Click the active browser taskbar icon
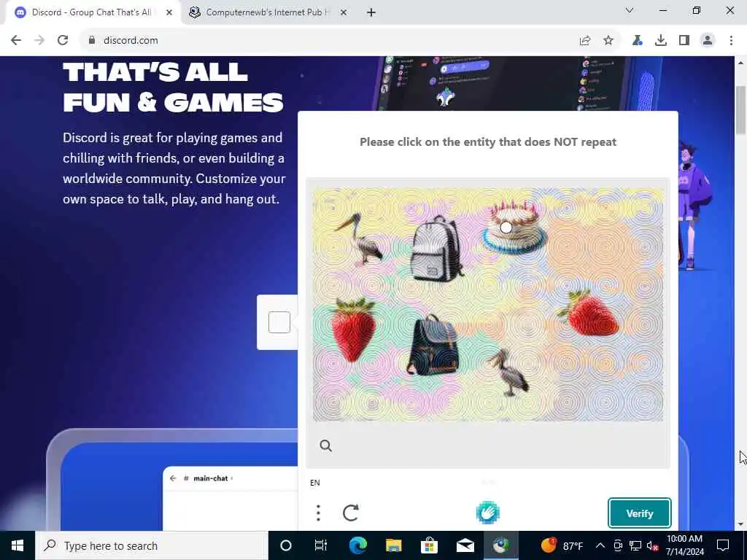This screenshot has height=560, width=747. (x=500, y=545)
